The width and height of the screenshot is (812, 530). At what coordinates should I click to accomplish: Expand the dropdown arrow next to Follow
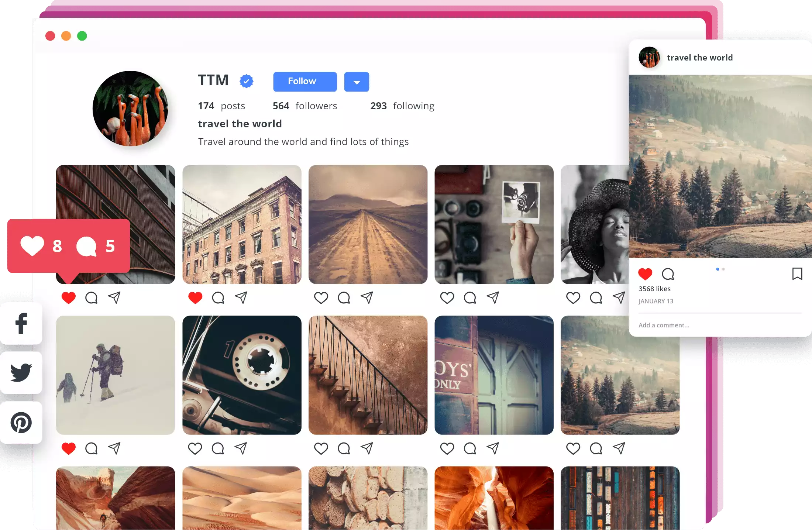click(x=355, y=81)
